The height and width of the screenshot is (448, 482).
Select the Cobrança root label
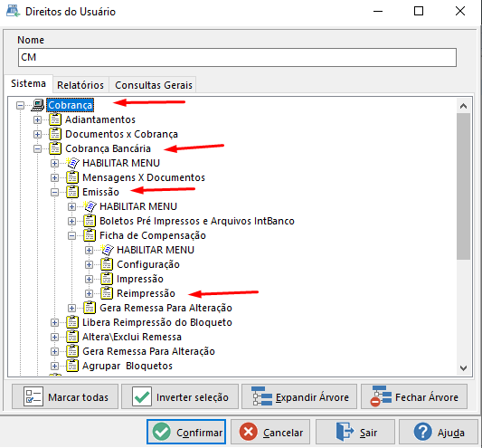coord(71,105)
